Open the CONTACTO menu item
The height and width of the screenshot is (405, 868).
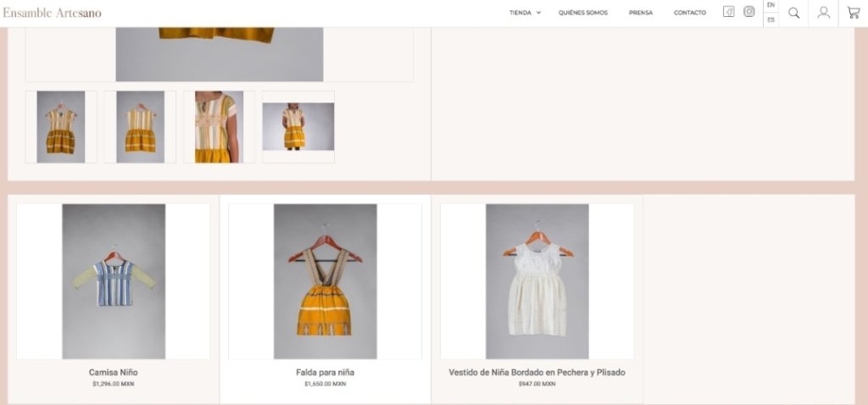click(x=690, y=13)
